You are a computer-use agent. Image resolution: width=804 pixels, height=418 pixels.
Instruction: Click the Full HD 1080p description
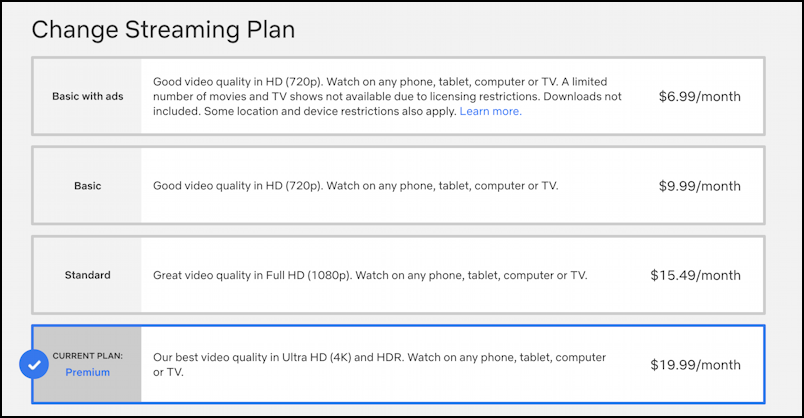tap(370, 275)
